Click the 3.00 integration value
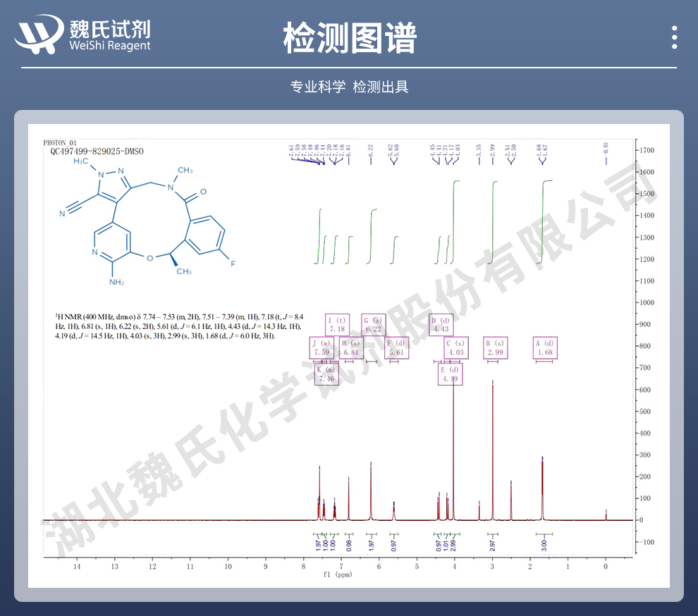This screenshot has height=616, width=698. tap(544, 545)
